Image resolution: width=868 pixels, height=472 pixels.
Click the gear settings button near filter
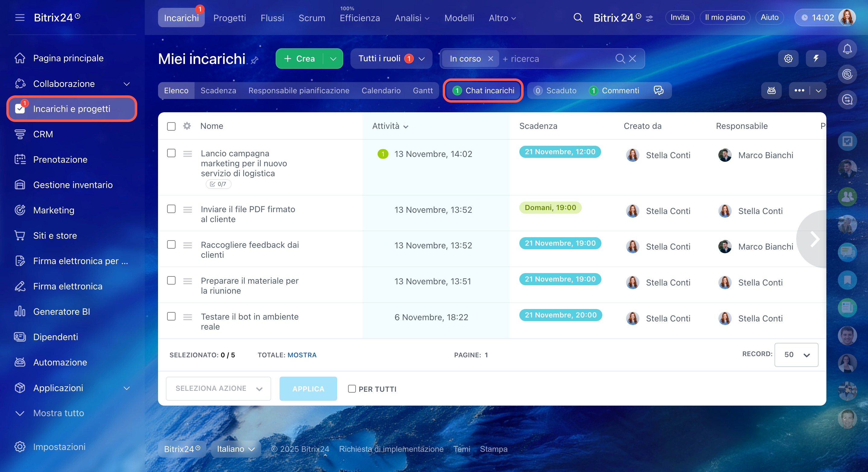point(788,59)
